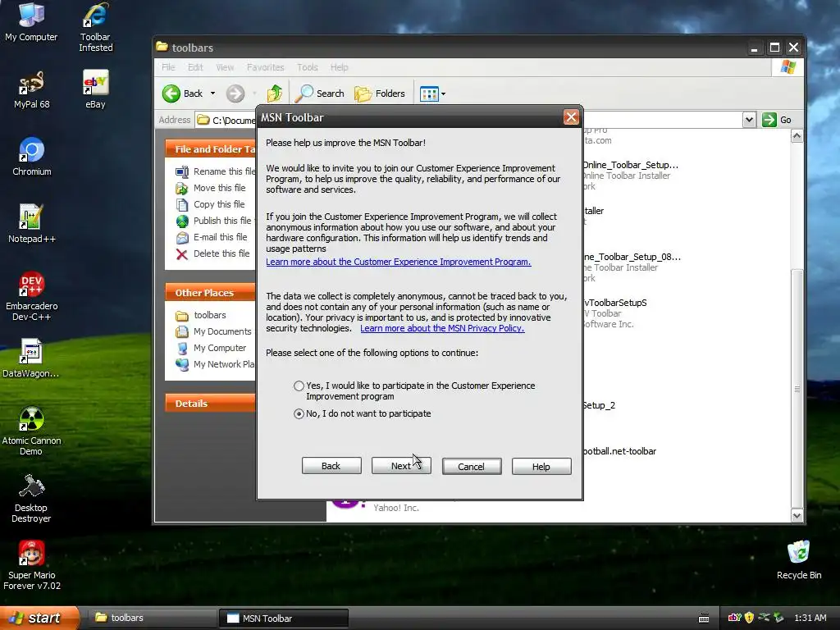
Task: Collapse File and Folder Tasks panel
Action: tap(211, 149)
